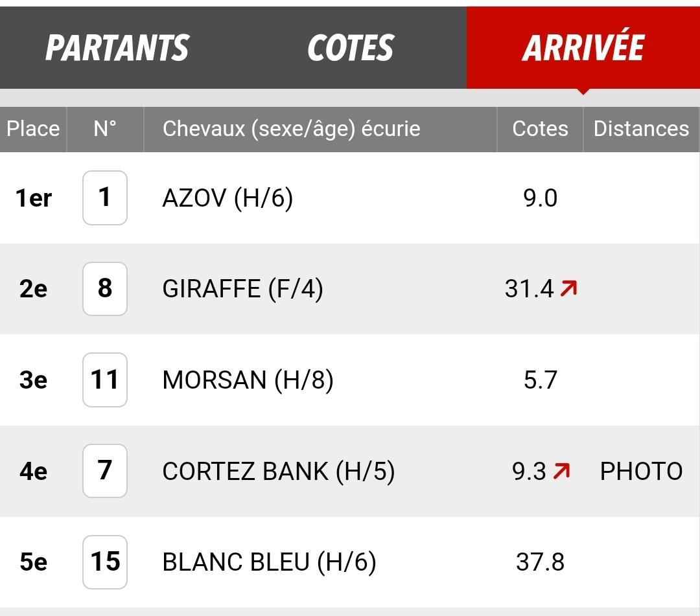700x616 pixels.
Task: Open the PARTANTS tab
Action: click(x=117, y=48)
